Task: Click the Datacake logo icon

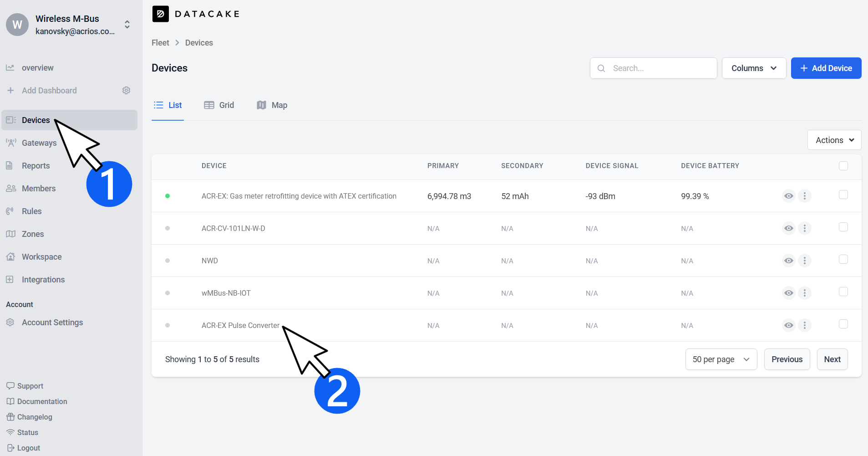Action: 160,14
